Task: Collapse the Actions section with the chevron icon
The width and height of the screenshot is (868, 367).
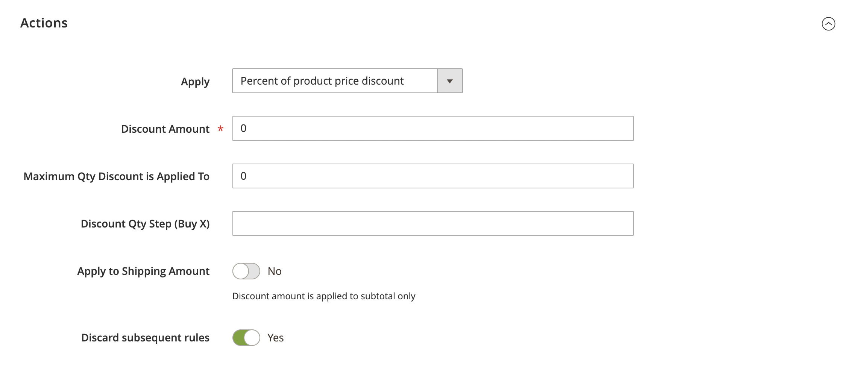Action: click(x=828, y=24)
